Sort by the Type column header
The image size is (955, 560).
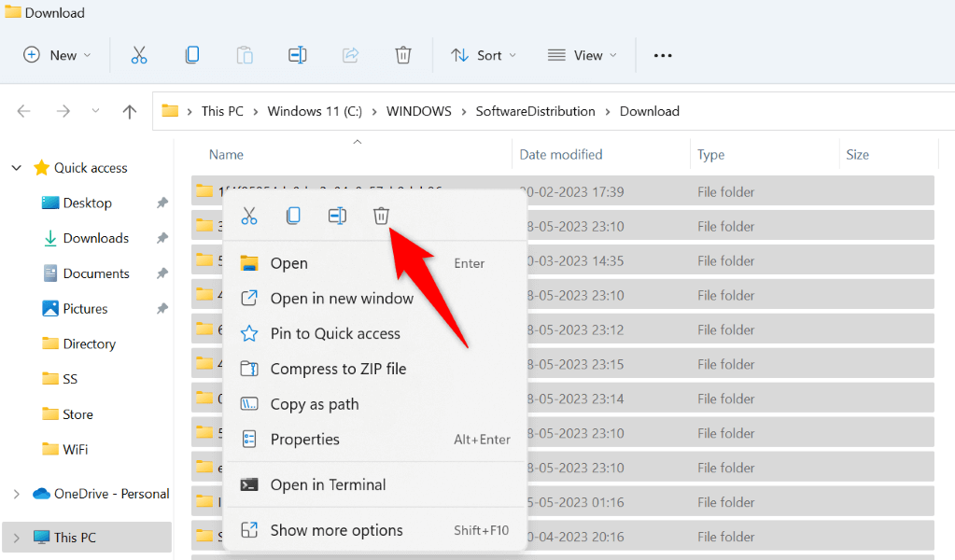click(710, 155)
